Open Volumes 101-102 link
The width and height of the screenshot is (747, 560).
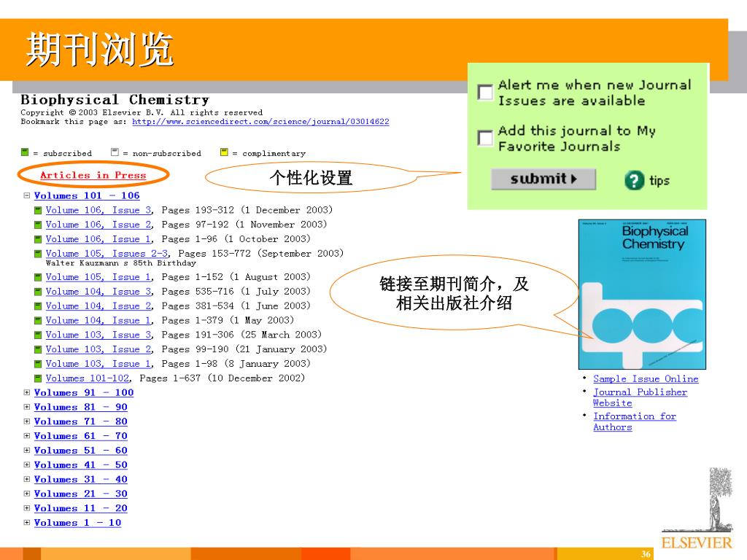click(x=88, y=378)
